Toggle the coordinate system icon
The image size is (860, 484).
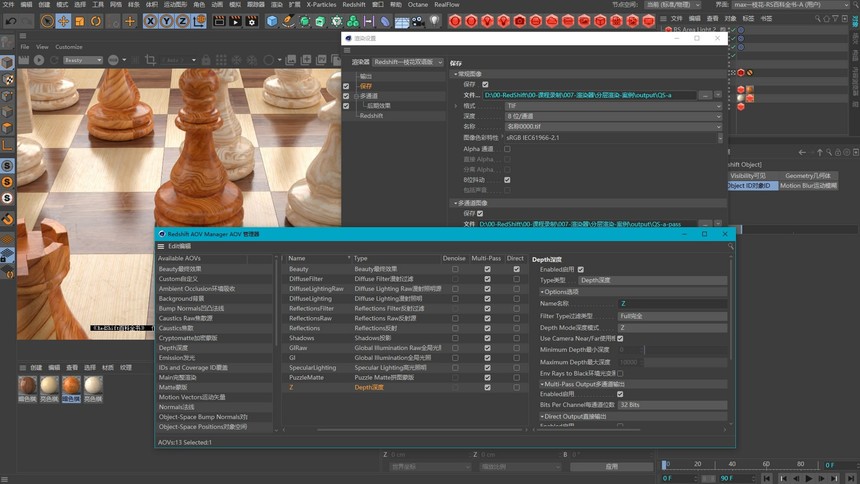(x=199, y=21)
